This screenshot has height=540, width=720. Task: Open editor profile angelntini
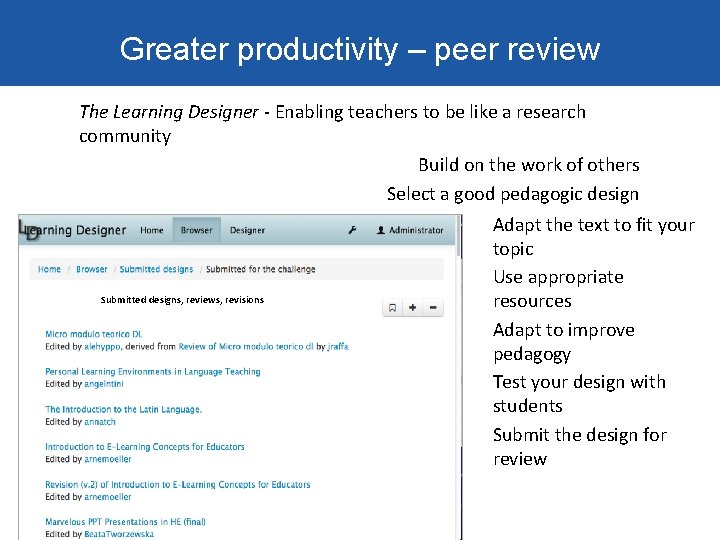104,384
